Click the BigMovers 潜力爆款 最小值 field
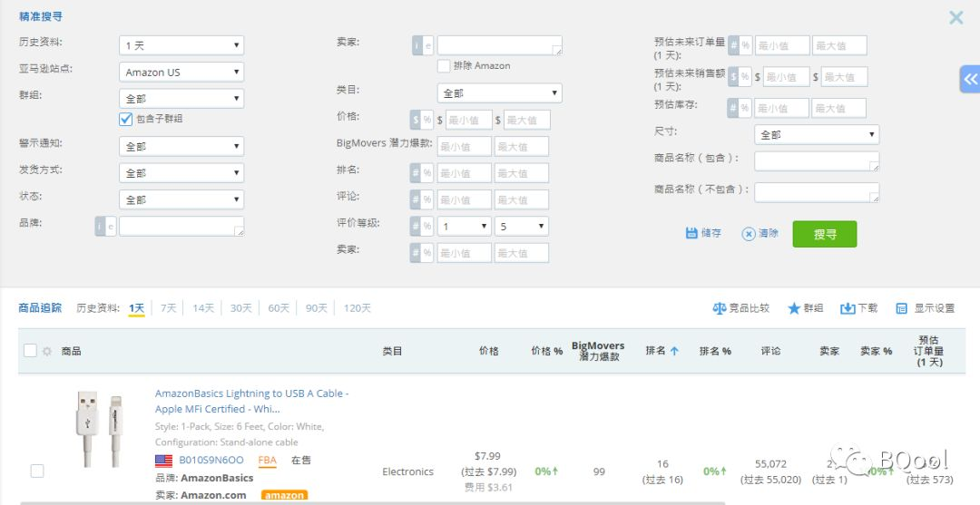Screen dimensions: 980x505 click(465, 147)
